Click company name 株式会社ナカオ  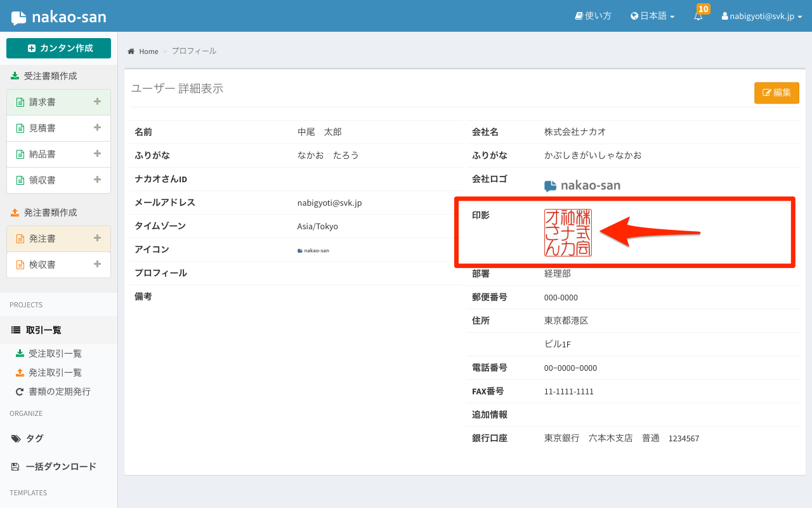pos(575,132)
